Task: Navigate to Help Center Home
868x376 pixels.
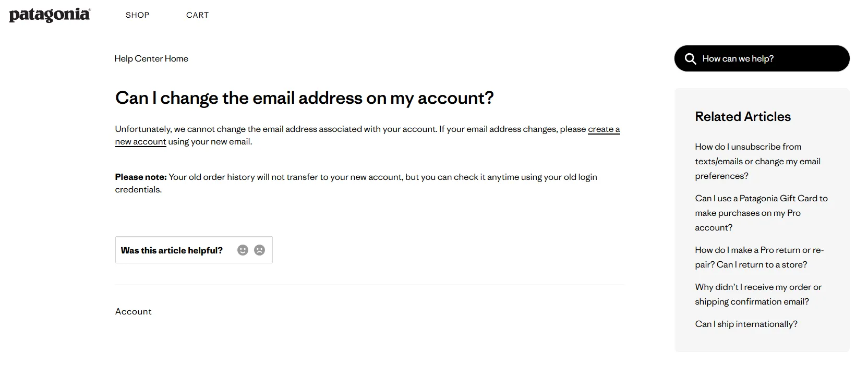Action: point(151,58)
